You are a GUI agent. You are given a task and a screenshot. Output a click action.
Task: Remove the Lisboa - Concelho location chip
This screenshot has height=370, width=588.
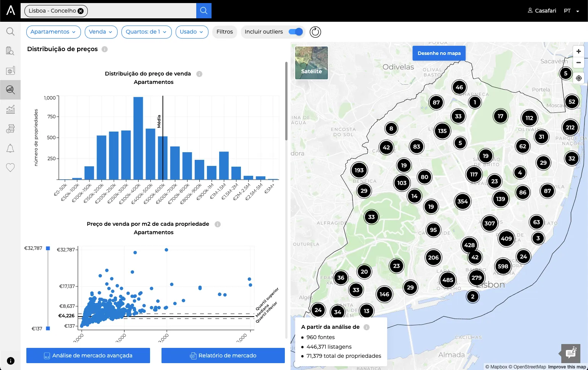coord(81,11)
